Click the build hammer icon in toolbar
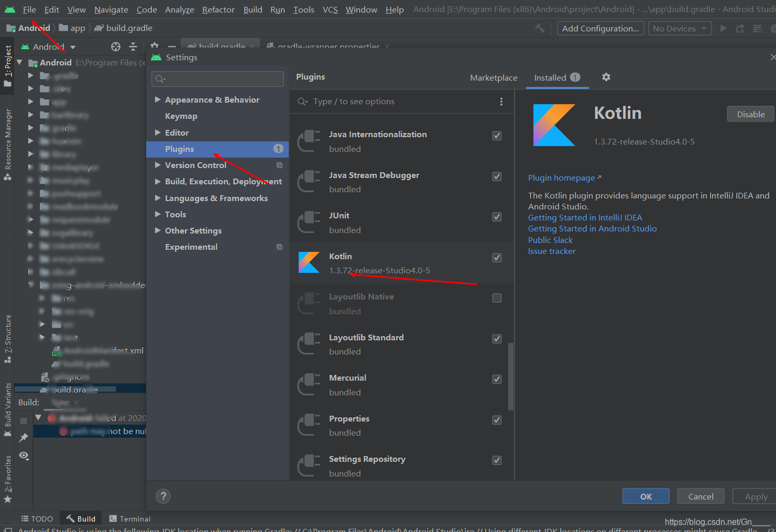Image resolution: width=776 pixels, height=532 pixels. 540,28
